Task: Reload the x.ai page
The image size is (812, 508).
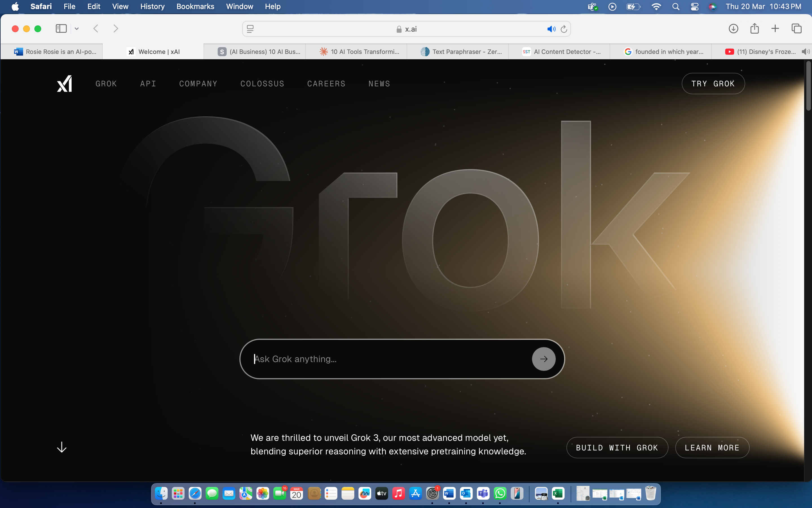Action: pos(564,29)
